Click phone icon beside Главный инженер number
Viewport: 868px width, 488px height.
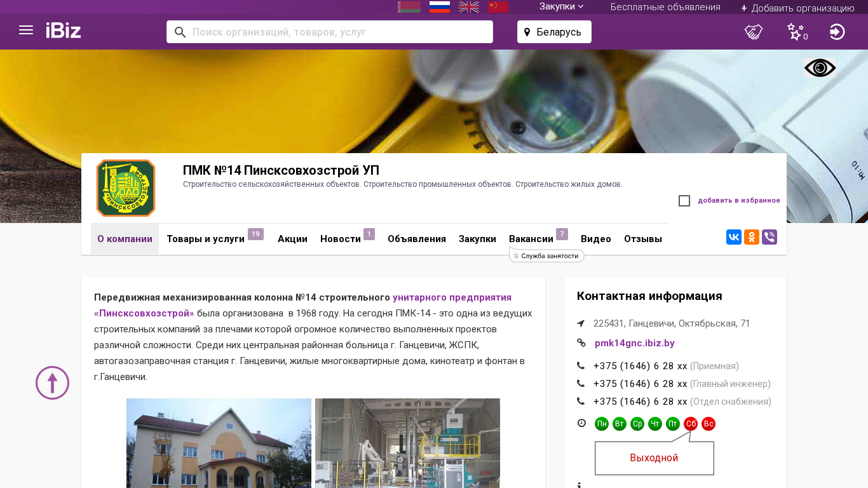pos(581,384)
